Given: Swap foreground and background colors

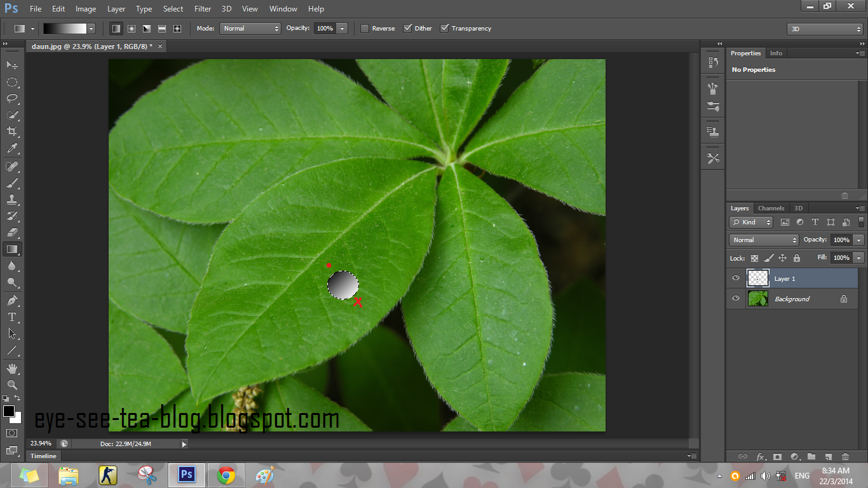Looking at the screenshot, I should pos(17,398).
